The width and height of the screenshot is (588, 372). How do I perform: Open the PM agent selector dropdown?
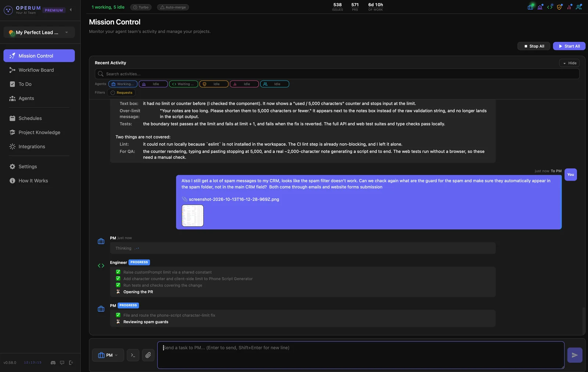[x=108, y=355]
